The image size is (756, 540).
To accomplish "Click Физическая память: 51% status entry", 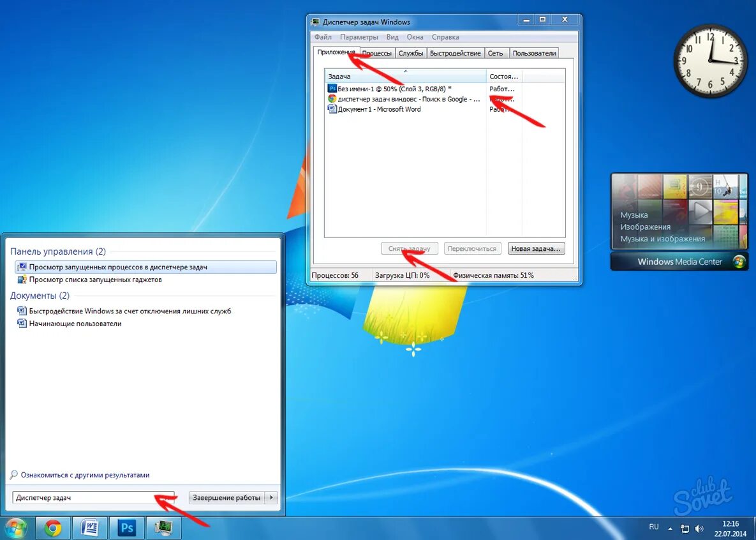I will pyautogui.click(x=493, y=275).
